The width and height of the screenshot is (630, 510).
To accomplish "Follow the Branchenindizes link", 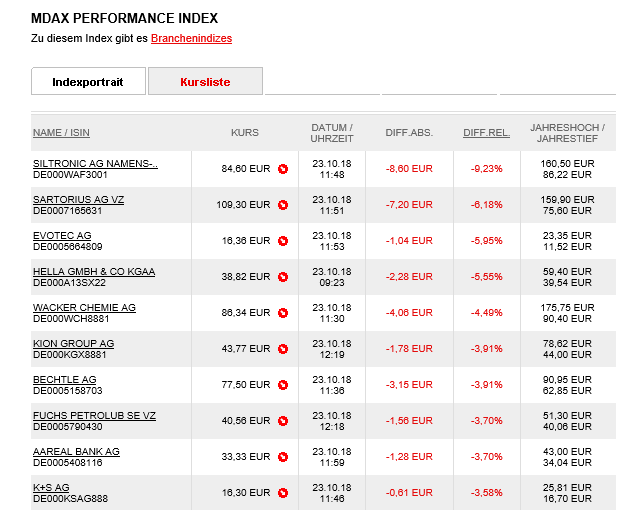I will [191, 39].
